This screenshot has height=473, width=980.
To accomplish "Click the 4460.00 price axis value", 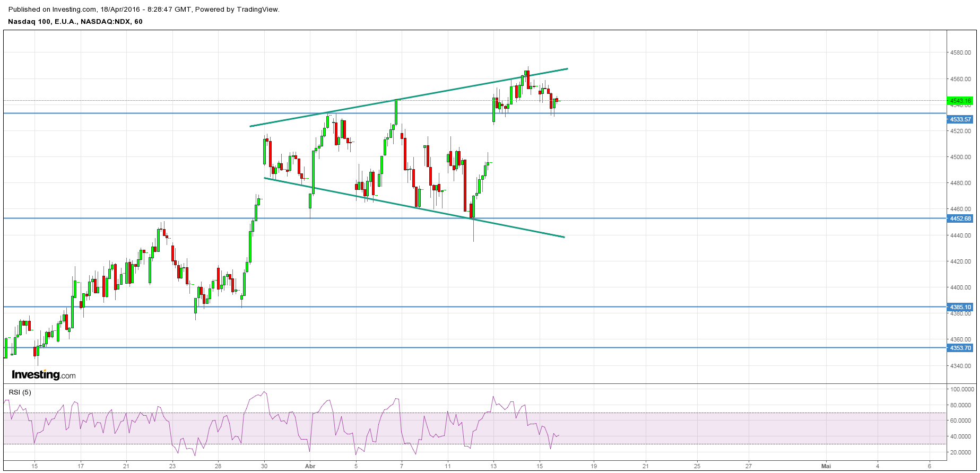I will [x=961, y=209].
